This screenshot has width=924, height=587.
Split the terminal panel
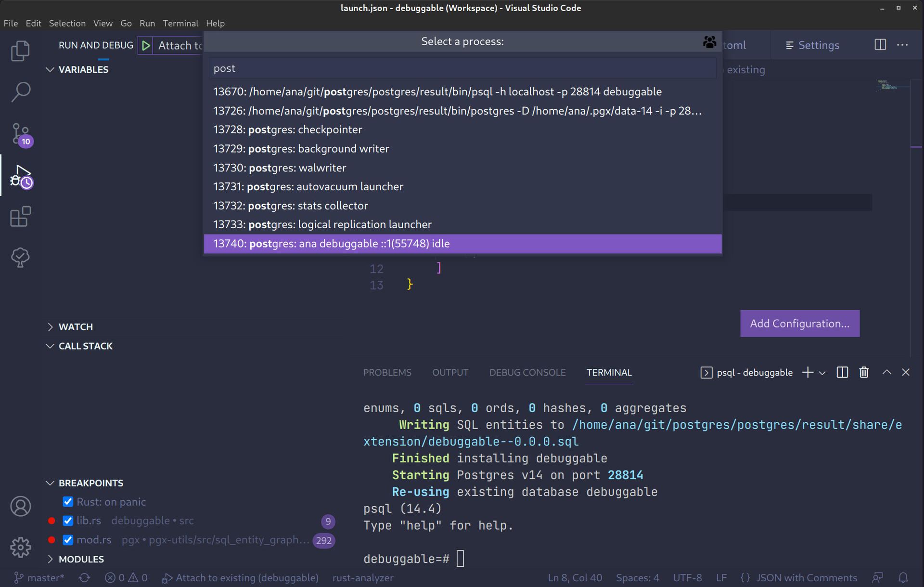(842, 372)
